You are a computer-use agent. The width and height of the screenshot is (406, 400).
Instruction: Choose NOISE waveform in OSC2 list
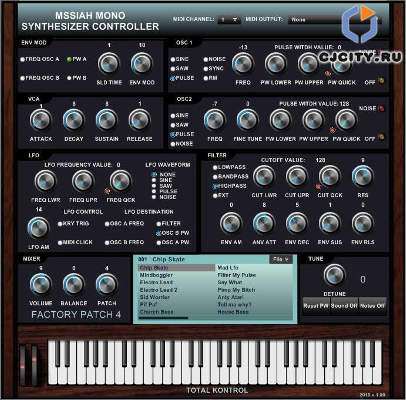tap(182, 144)
